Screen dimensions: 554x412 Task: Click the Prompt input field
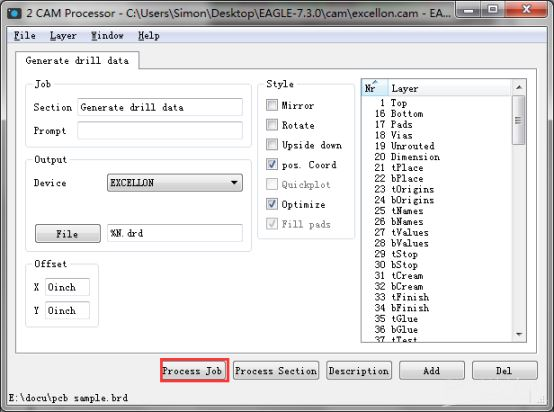(160, 130)
